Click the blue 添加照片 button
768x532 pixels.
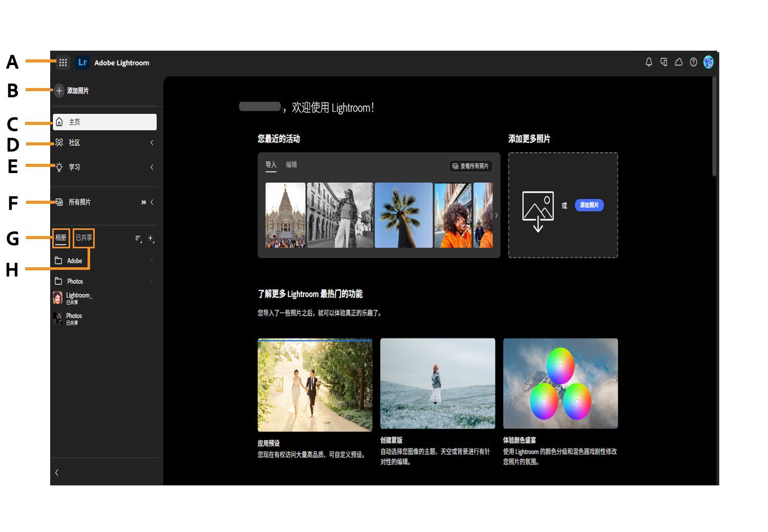(x=589, y=205)
